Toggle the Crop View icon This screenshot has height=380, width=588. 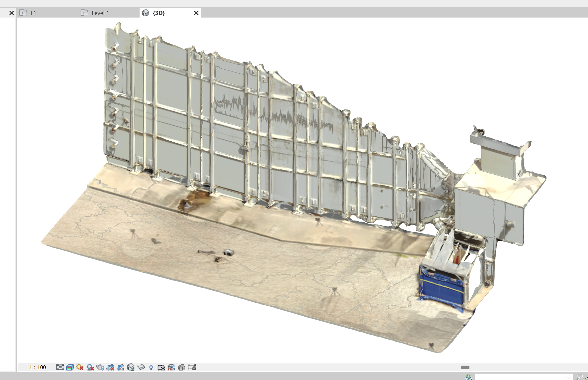click(x=110, y=367)
